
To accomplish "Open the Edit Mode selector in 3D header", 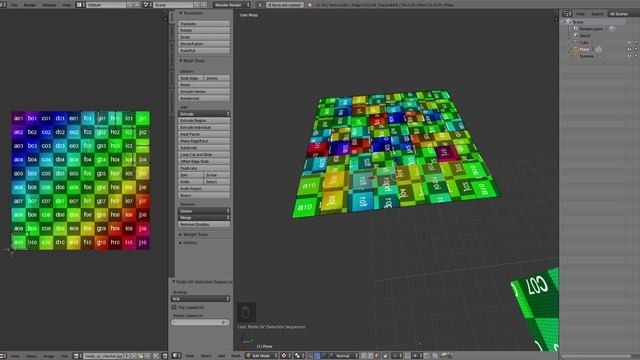I will pos(261,356).
